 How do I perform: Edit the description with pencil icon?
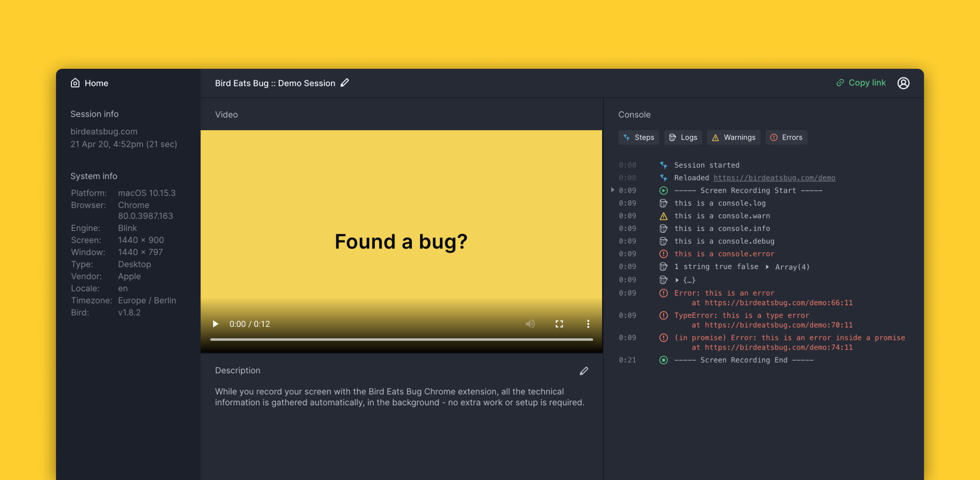point(584,371)
